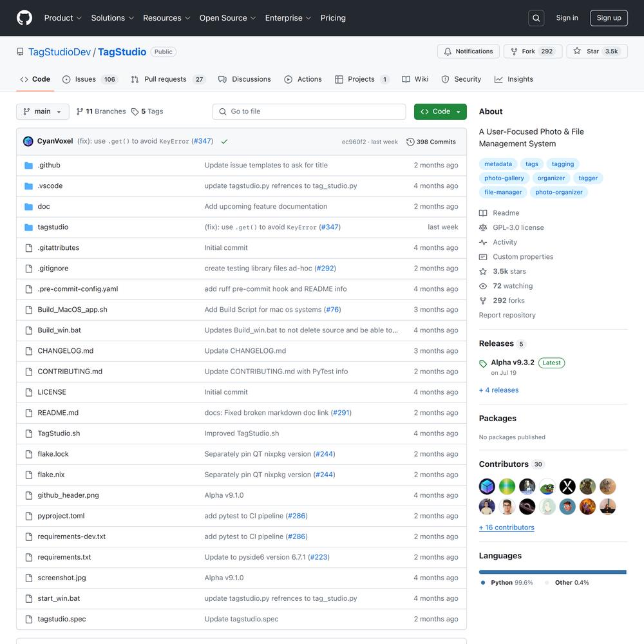644x644 pixels.
Task: Select the photo-gallery topic tag
Action: tap(504, 178)
